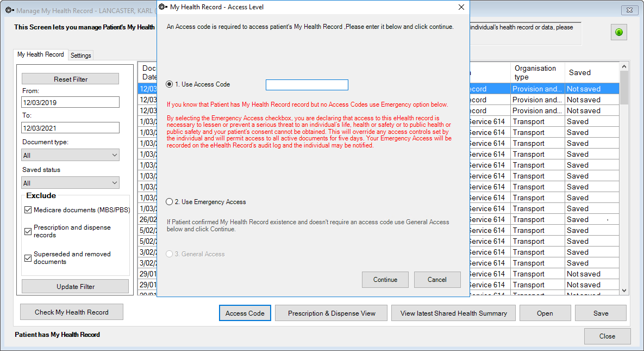Select Use Access Code radio option
644x351 pixels.
(169, 84)
